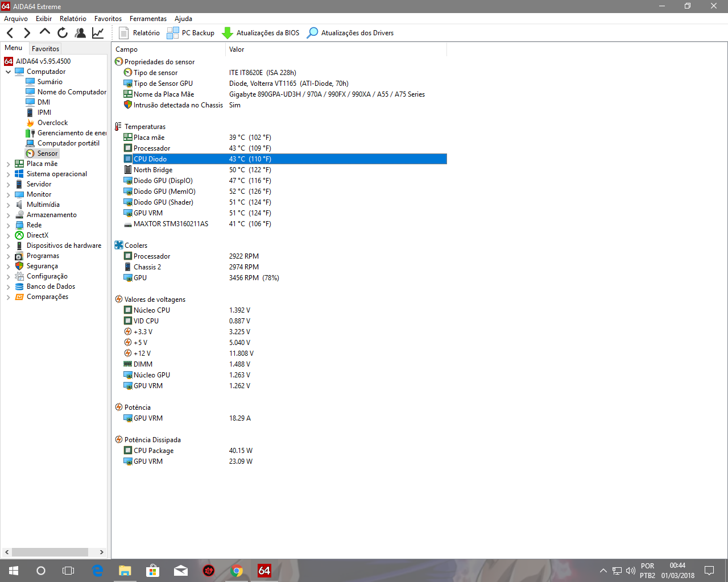
Task: Select the Núcleo CPU voltage row
Action: [279, 310]
